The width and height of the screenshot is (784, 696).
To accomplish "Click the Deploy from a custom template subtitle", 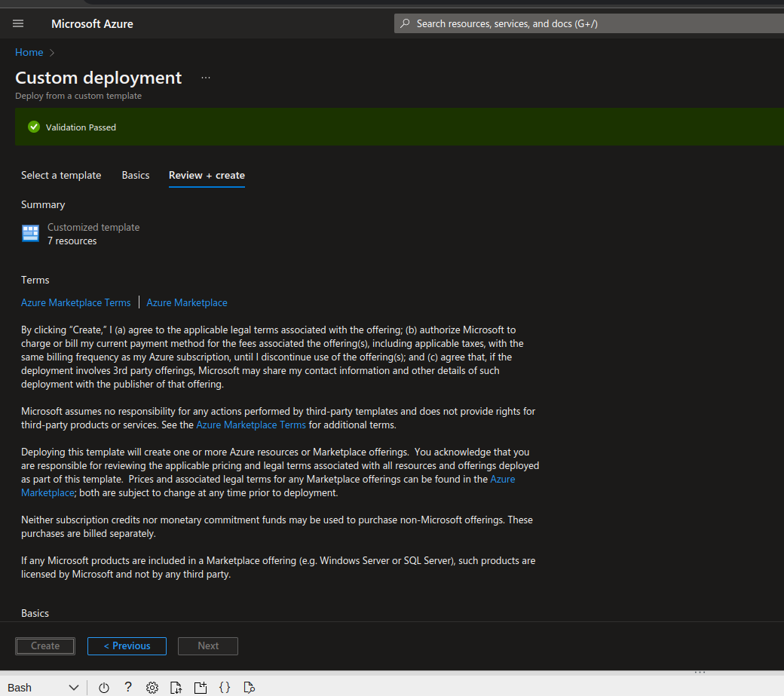I will 78,96.
